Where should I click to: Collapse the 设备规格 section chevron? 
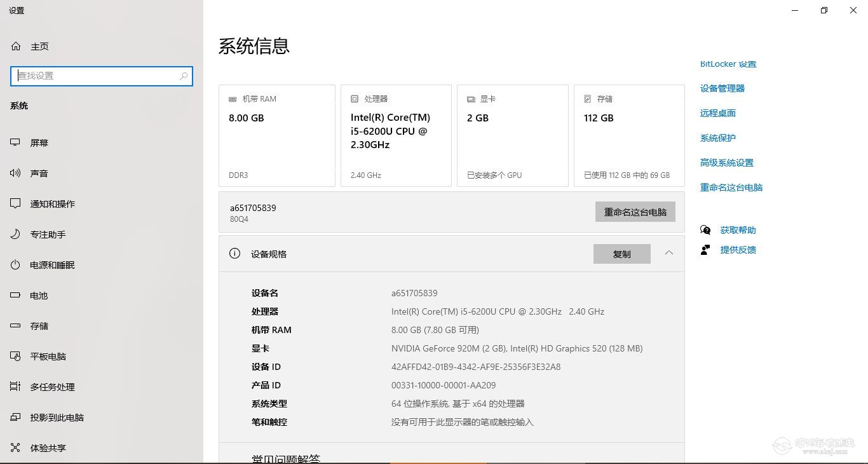coord(668,253)
